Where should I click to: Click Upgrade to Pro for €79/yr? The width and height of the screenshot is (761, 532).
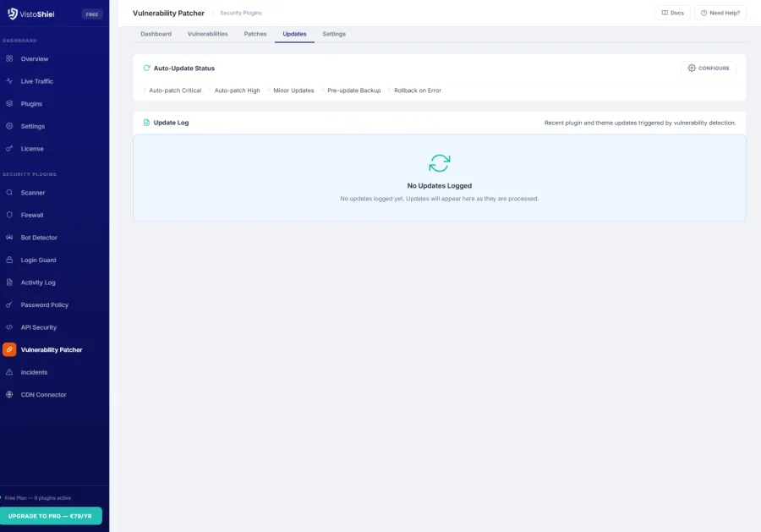coord(51,516)
